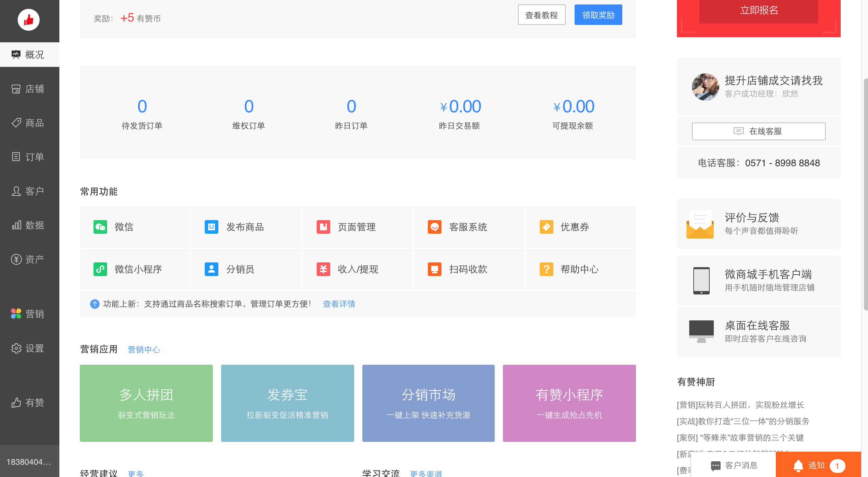This screenshot has height=477, width=868.
Task: Click the 微商城手机客户端 phone icon
Action: click(x=701, y=280)
